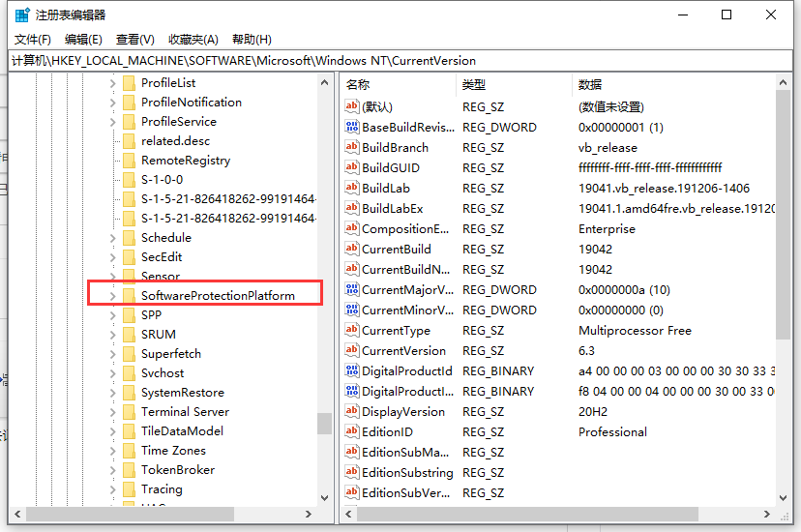Click the DigitalProductId binary value icon
This screenshot has height=532, width=801.
tap(352, 371)
